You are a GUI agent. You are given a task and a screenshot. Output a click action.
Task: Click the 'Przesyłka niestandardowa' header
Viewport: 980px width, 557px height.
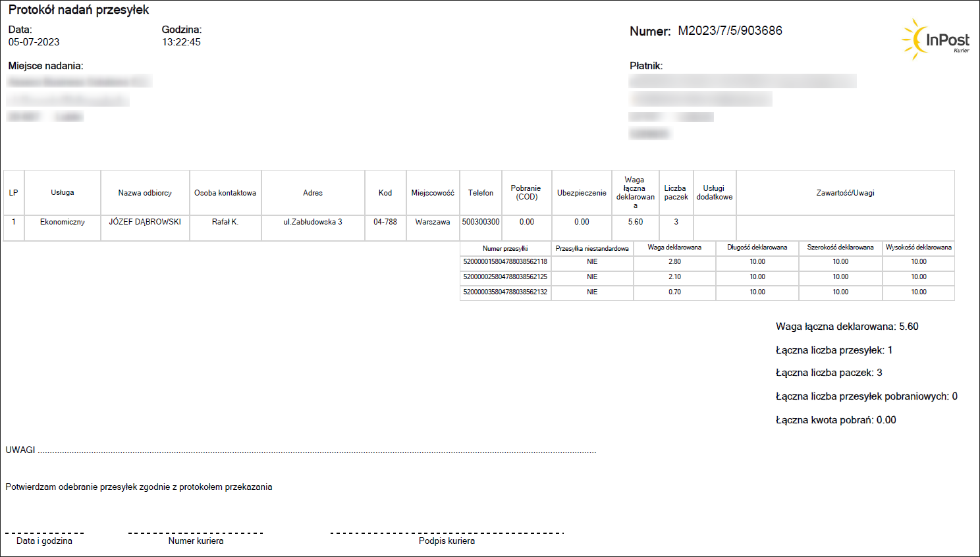[592, 248]
